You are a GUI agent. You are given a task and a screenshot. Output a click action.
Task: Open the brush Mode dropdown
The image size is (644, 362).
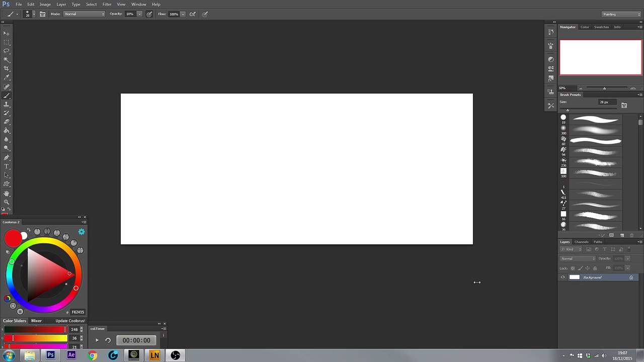point(85,14)
